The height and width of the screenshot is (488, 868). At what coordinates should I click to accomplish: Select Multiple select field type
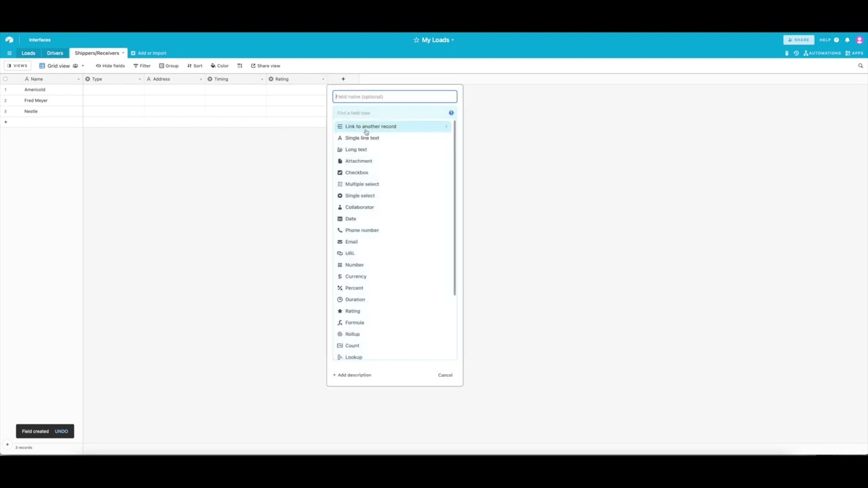[x=392, y=184]
